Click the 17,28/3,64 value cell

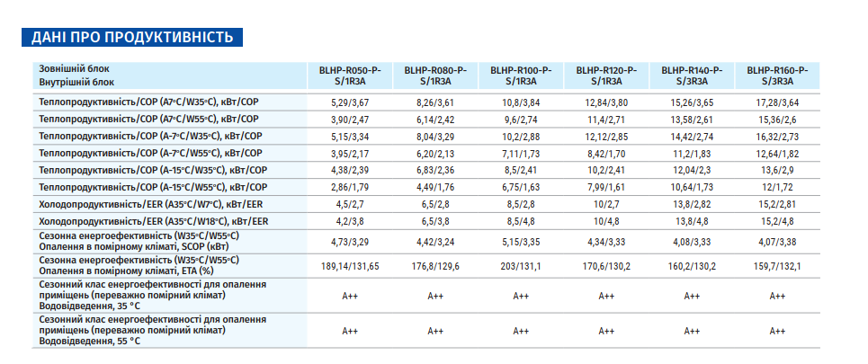(x=777, y=102)
